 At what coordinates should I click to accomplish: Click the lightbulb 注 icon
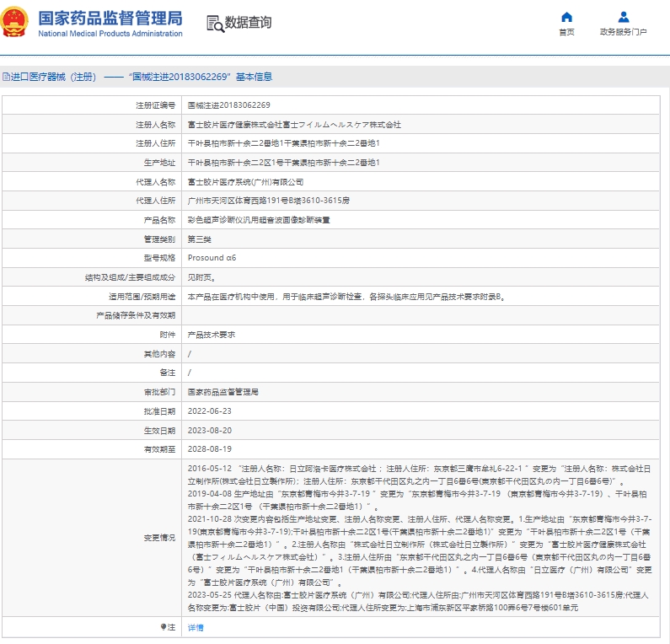pos(163,627)
